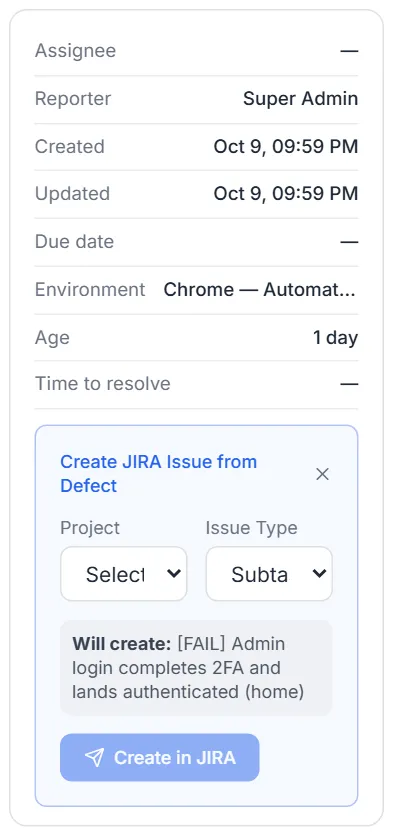Click the Created row label

(69, 147)
